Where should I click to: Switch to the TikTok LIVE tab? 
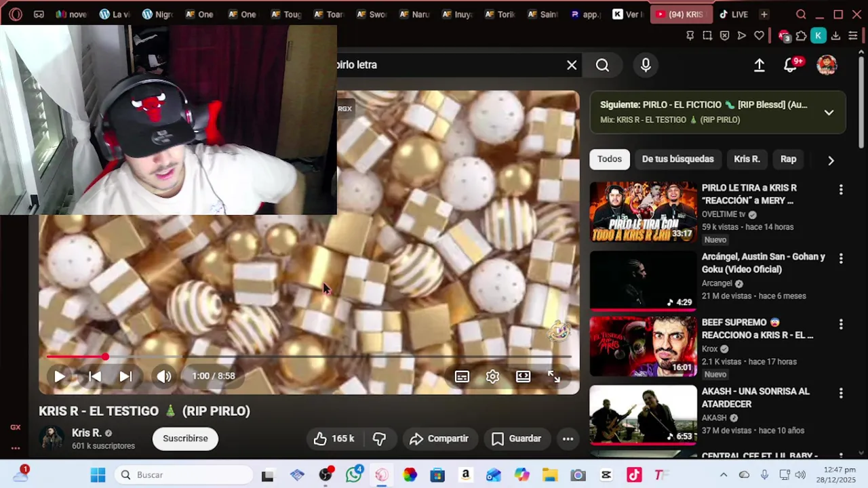tap(734, 14)
